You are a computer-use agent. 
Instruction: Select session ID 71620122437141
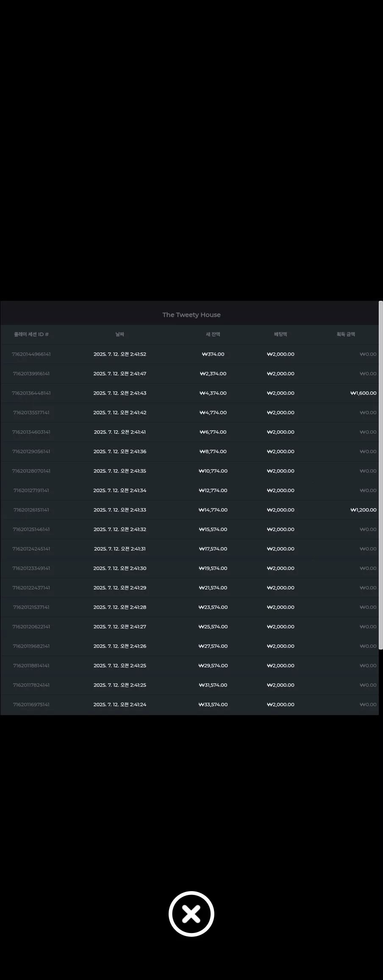pos(31,588)
